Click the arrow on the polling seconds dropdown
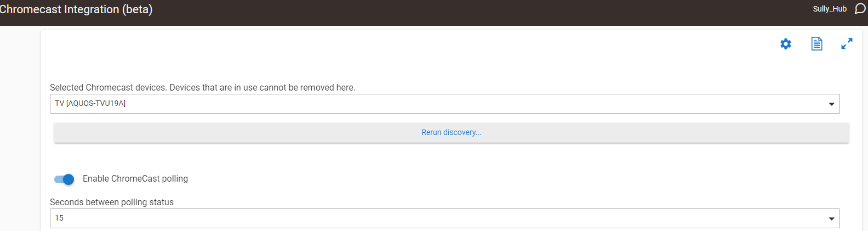The image size is (868, 231). pos(831,218)
